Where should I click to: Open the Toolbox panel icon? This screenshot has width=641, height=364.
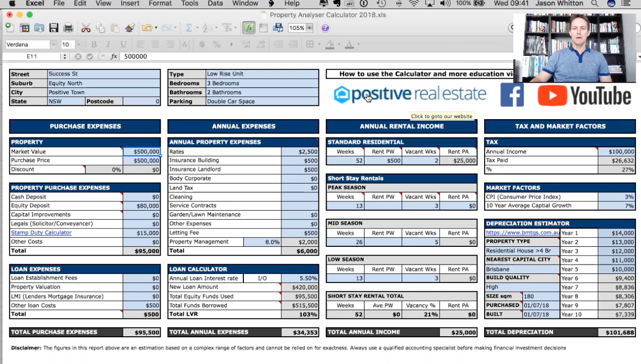click(x=263, y=28)
